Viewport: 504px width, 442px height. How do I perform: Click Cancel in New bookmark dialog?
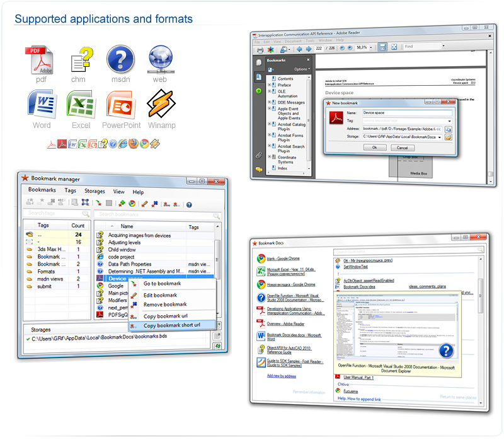point(403,148)
